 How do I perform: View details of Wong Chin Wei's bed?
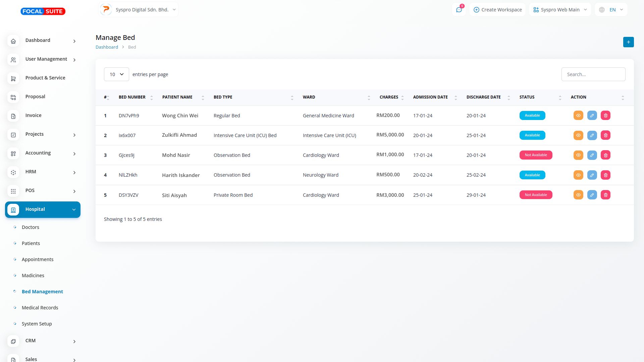(x=578, y=115)
